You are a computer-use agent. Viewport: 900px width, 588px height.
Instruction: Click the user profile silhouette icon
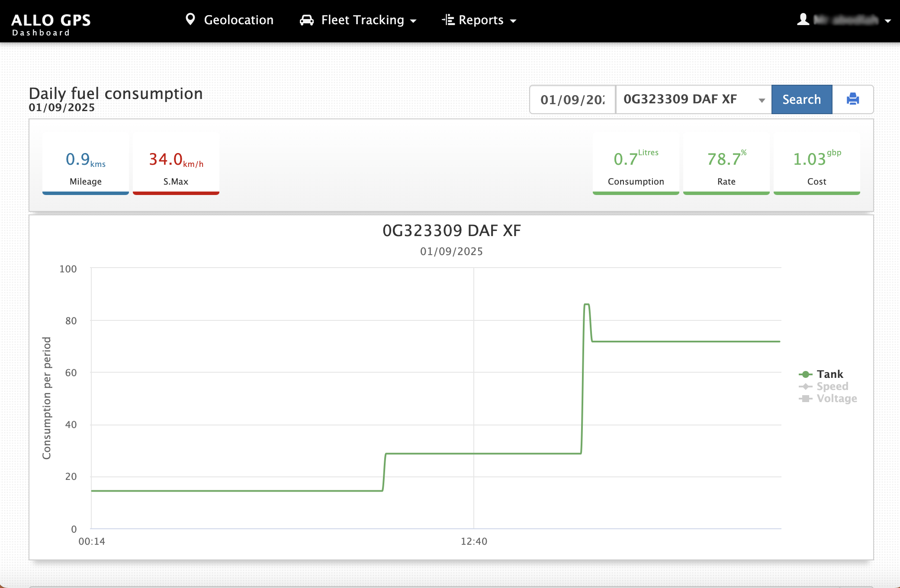tap(803, 19)
